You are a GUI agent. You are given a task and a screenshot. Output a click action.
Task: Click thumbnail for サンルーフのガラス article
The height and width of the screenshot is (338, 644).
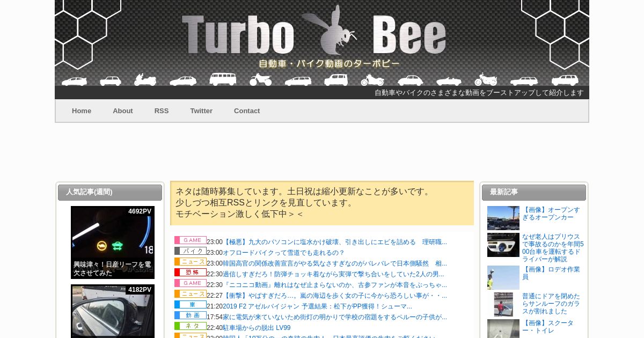coord(503,304)
